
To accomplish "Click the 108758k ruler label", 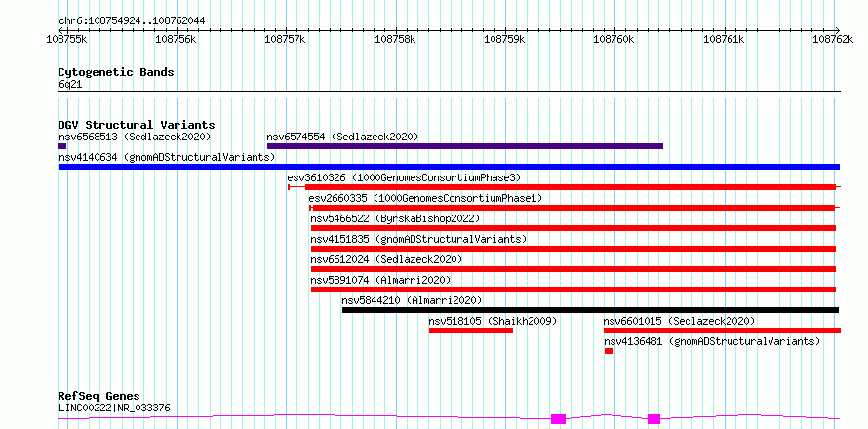I will tap(395, 39).
